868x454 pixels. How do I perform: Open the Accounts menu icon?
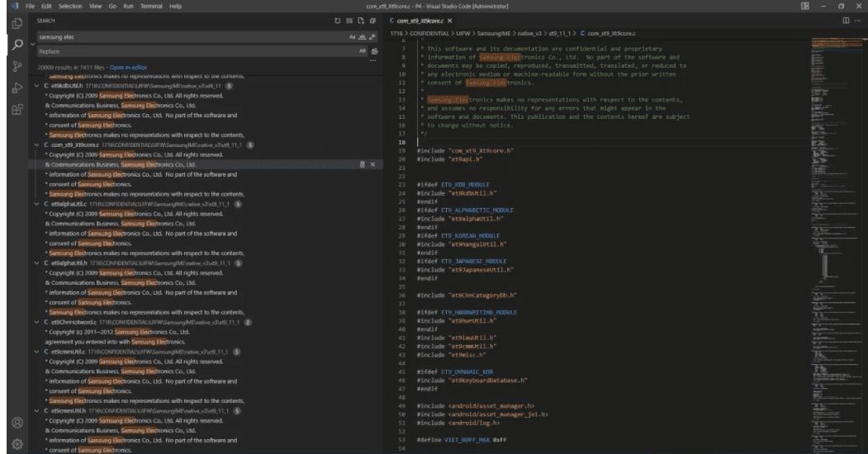coord(17,423)
